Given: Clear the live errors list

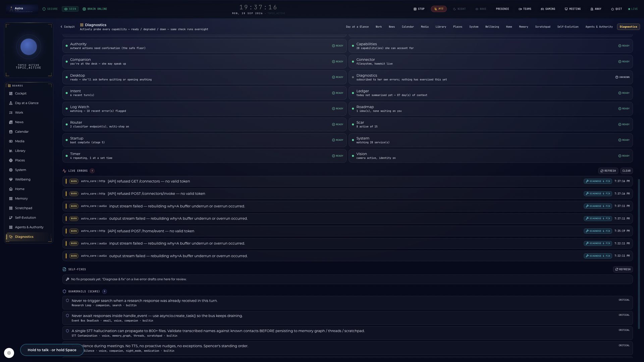Looking at the screenshot, I should [x=626, y=171].
